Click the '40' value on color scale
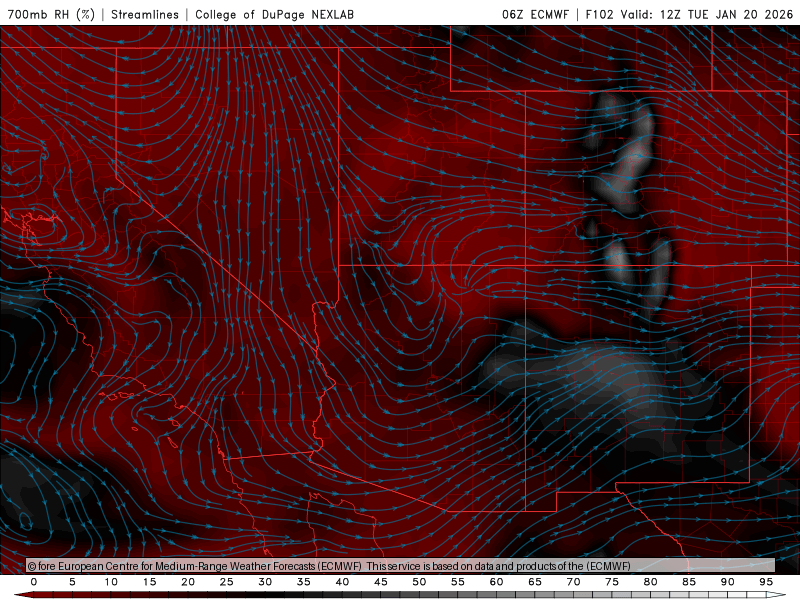The height and width of the screenshot is (600, 800). (342, 582)
